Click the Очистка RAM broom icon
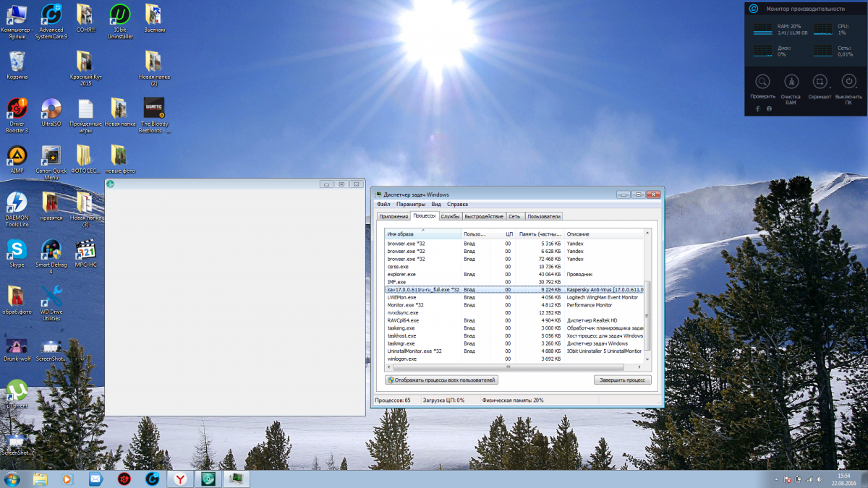The width and height of the screenshot is (868, 488). click(x=791, y=82)
